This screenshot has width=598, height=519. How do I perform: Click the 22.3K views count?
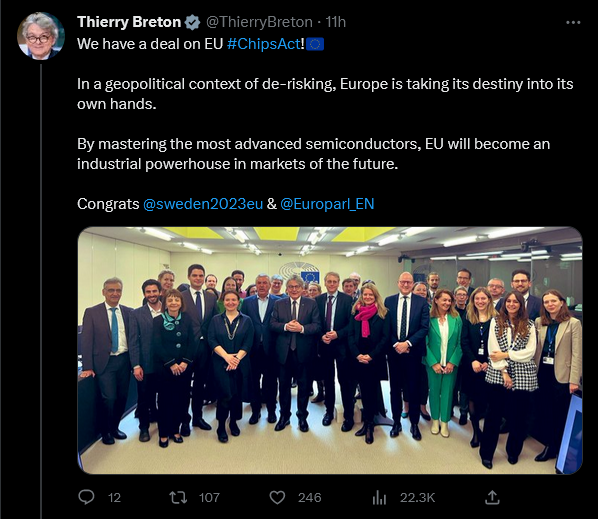click(x=417, y=498)
